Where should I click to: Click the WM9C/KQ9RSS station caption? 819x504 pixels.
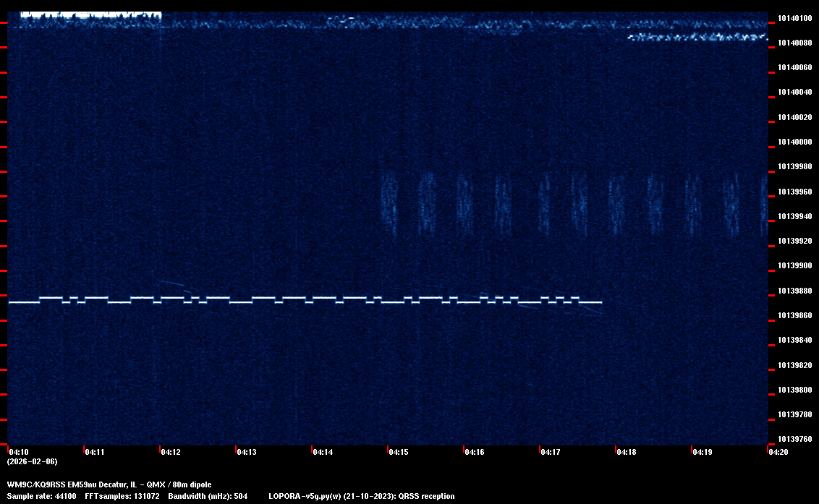[109, 484]
